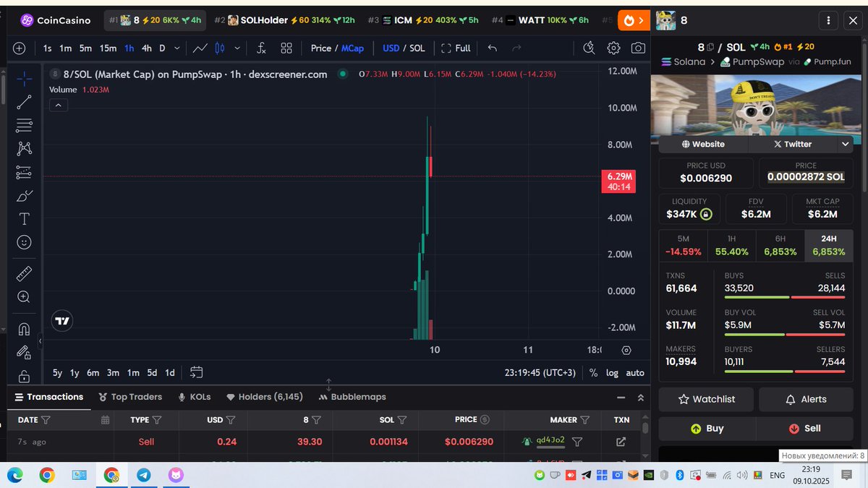Set chart interval to 1s
This screenshot has height=488, width=868.
click(x=48, y=48)
